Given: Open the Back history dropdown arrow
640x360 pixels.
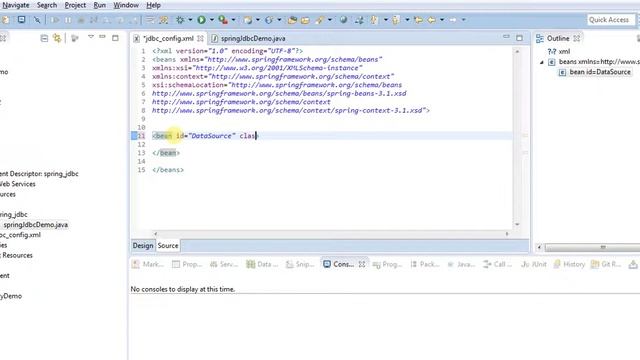Looking at the screenshot, I should coord(442,20).
